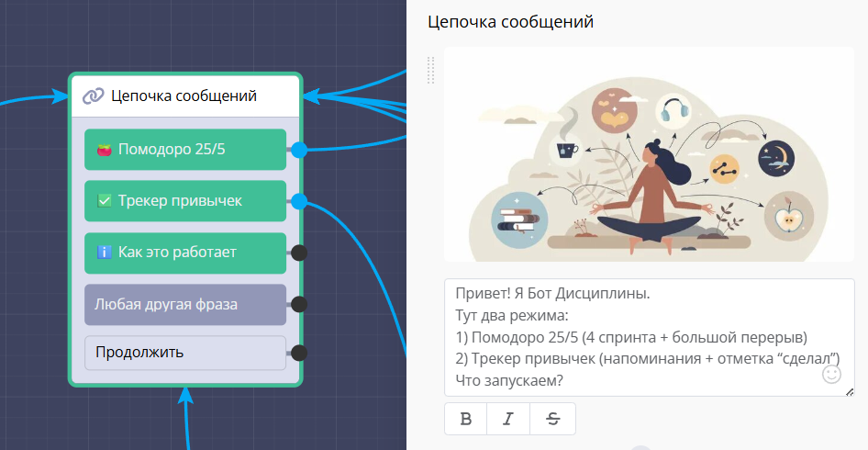Click the chain link icon in block header
Viewport: 868px width, 450px height.
click(x=93, y=96)
